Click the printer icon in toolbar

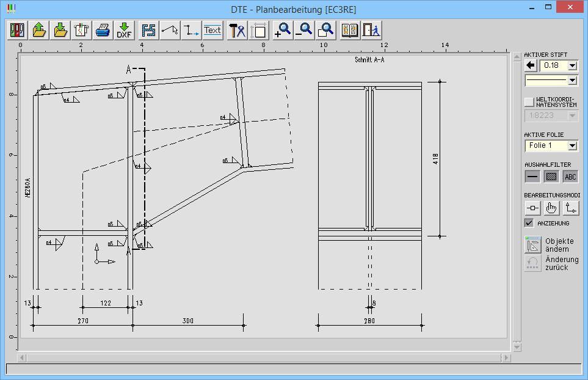point(103,31)
